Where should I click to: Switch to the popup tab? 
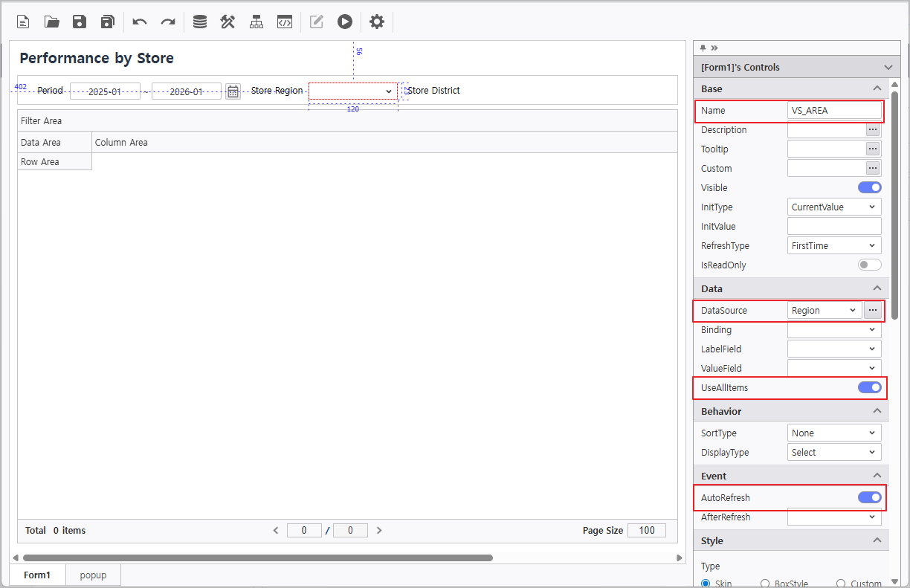(93, 575)
